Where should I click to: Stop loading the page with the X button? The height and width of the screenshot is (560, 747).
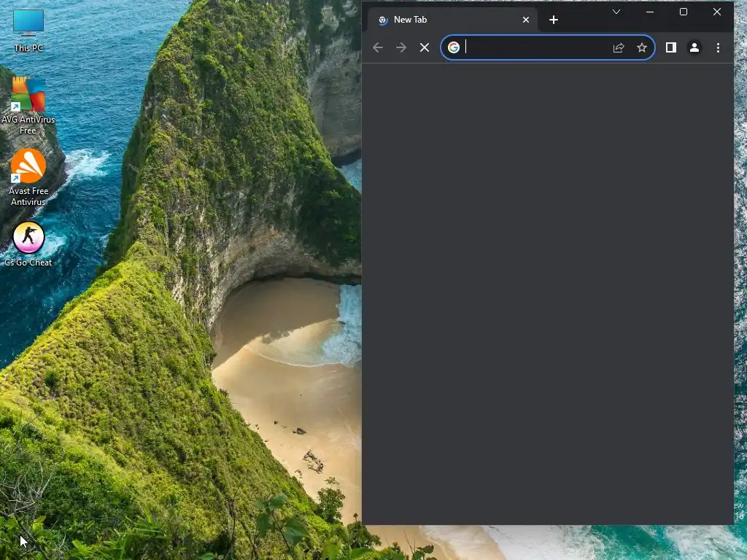click(x=425, y=47)
